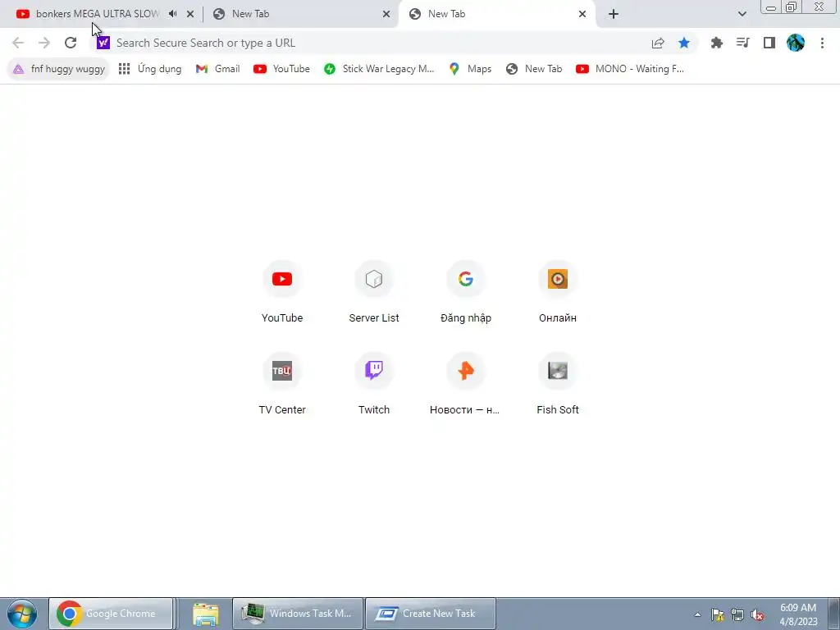The image size is (840, 630).
Task: Open a new tab with plus button
Action: (614, 14)
